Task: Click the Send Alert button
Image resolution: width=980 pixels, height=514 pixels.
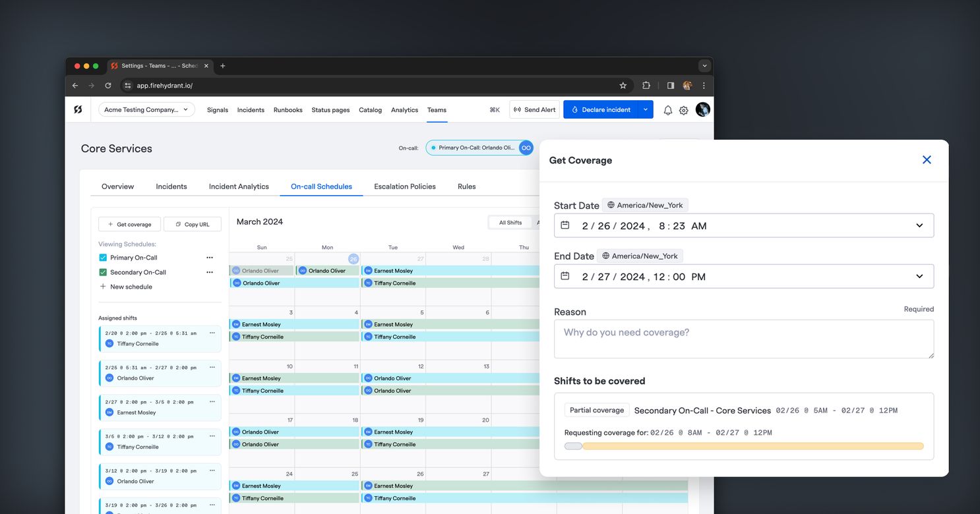Action: tap(534, 110)
